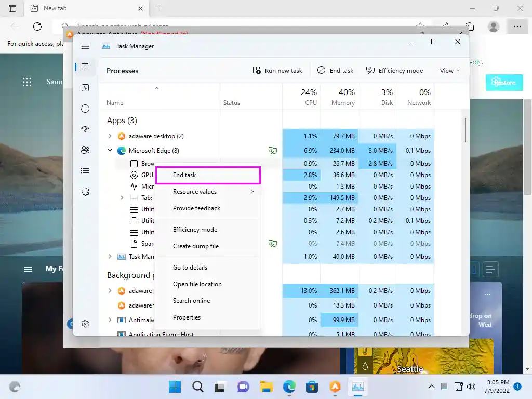The image size is (532, 399).
Task: Choose Search online menu item
Action: click(208, 301)
